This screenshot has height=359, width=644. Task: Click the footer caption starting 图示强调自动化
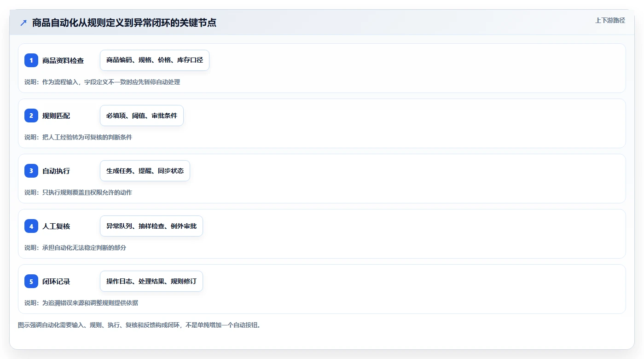coord(140,325)
